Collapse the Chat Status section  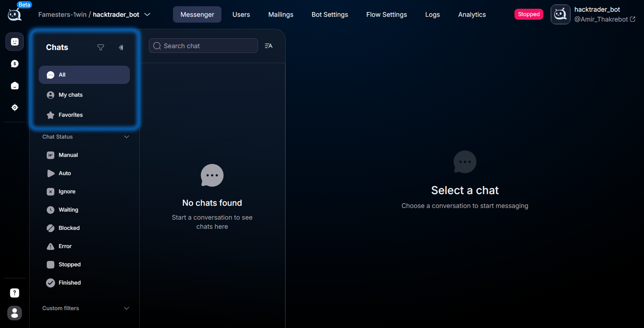tap(127, 137)
